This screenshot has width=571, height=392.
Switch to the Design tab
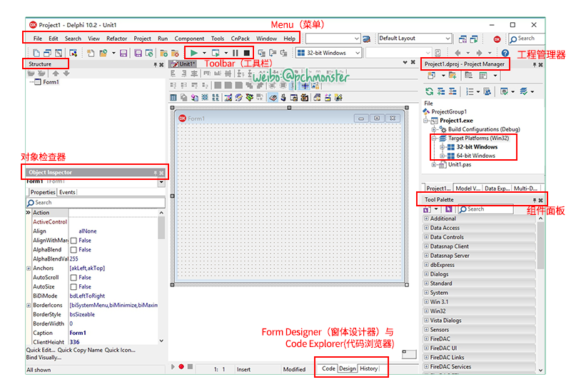(348, 368)
